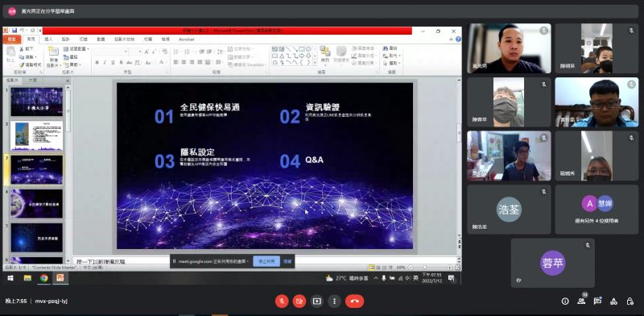Collapse the ribbon with the caret icon
644x316 pixels.
point(452,39)
